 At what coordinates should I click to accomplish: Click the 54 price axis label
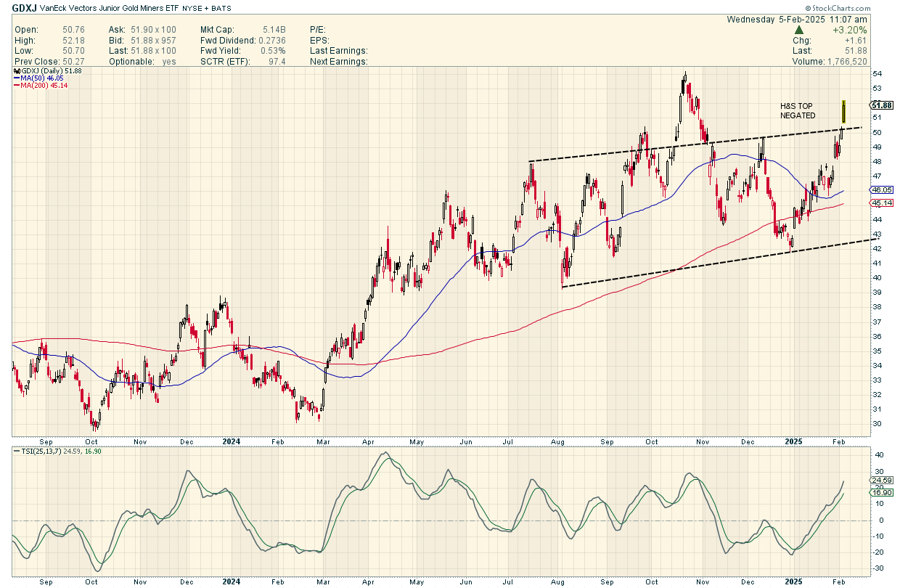click(x=877, y=74)
